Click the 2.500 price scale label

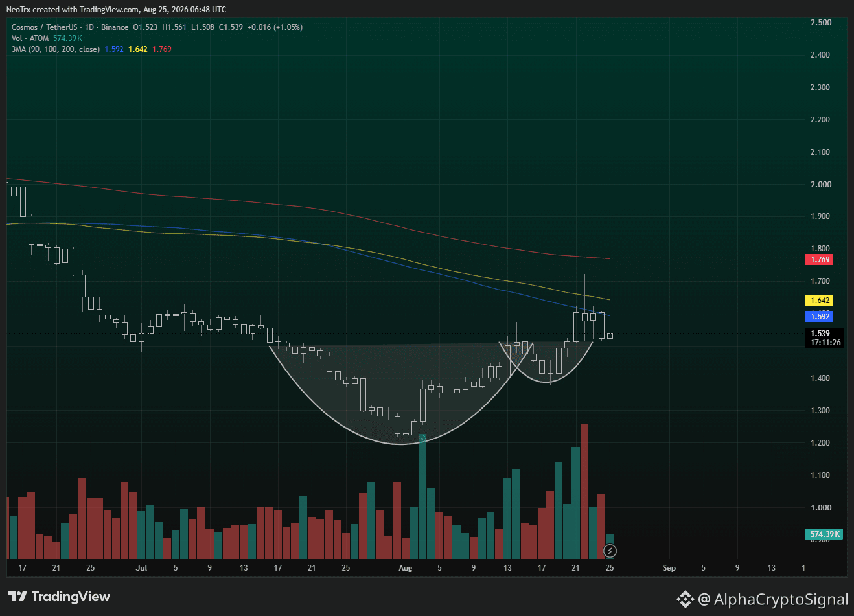[x=820, y=23]
